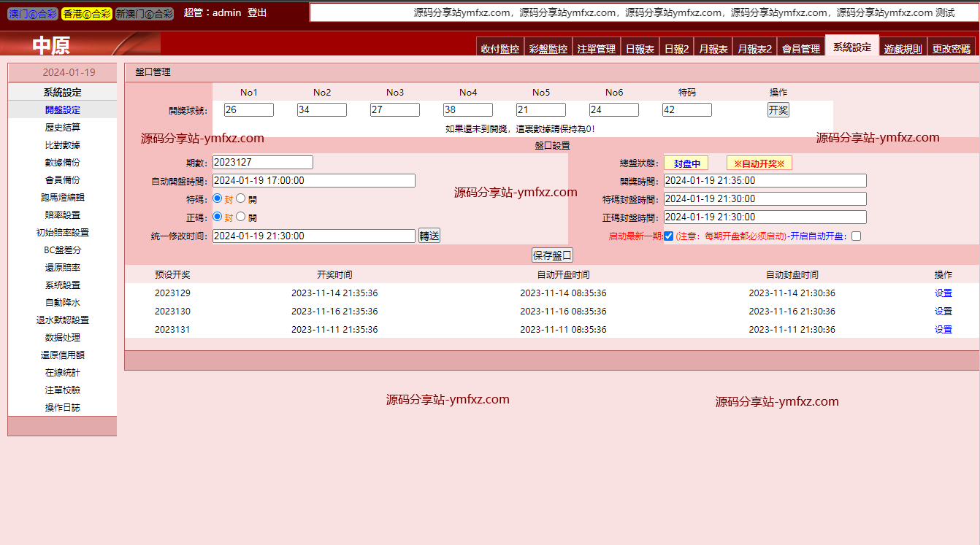
Task: Switch to 香港六合彩 lottery
Action: (86, 14)
